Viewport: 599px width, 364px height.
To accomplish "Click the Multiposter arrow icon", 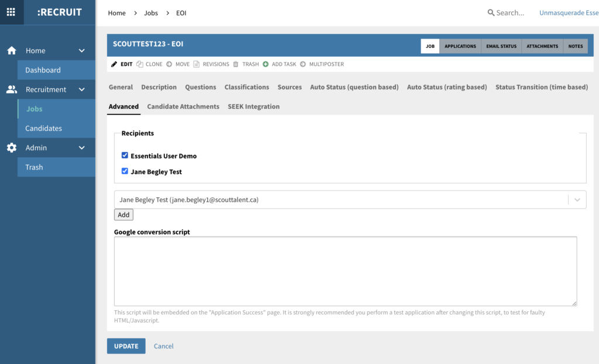I will (303, 64).
